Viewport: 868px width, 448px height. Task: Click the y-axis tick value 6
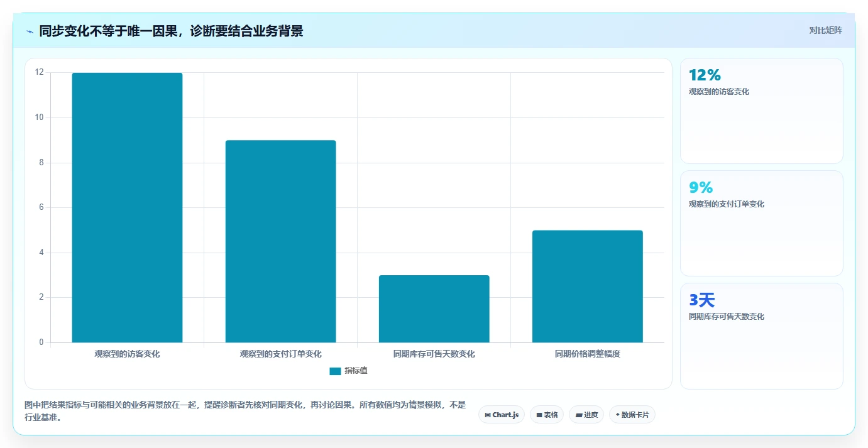pyautogui.click(x=41, y=207)
